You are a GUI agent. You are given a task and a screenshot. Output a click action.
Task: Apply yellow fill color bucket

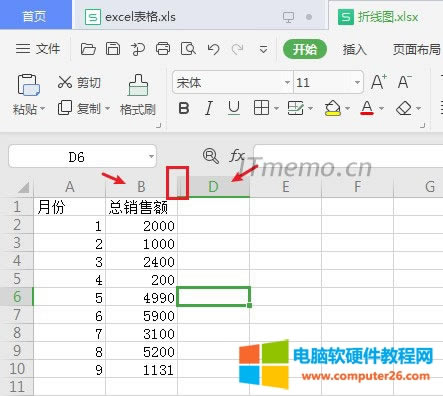click(x=333, y=108)
